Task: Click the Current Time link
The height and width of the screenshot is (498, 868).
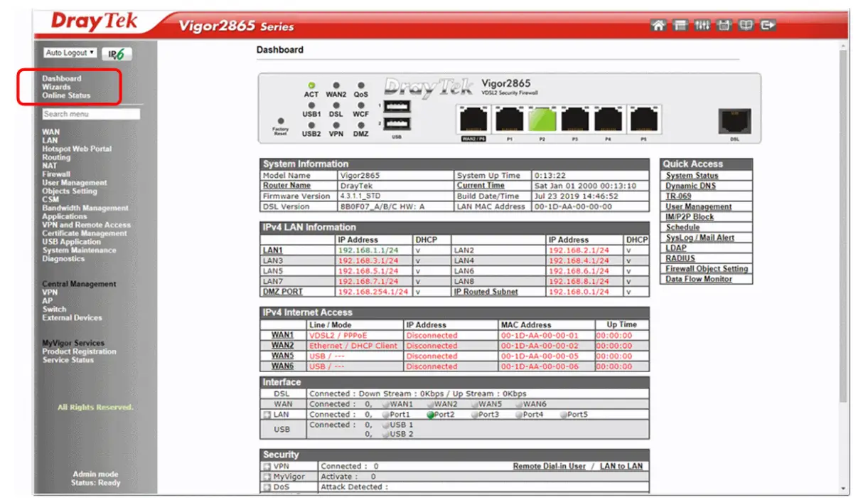Action: click(481, 186)
